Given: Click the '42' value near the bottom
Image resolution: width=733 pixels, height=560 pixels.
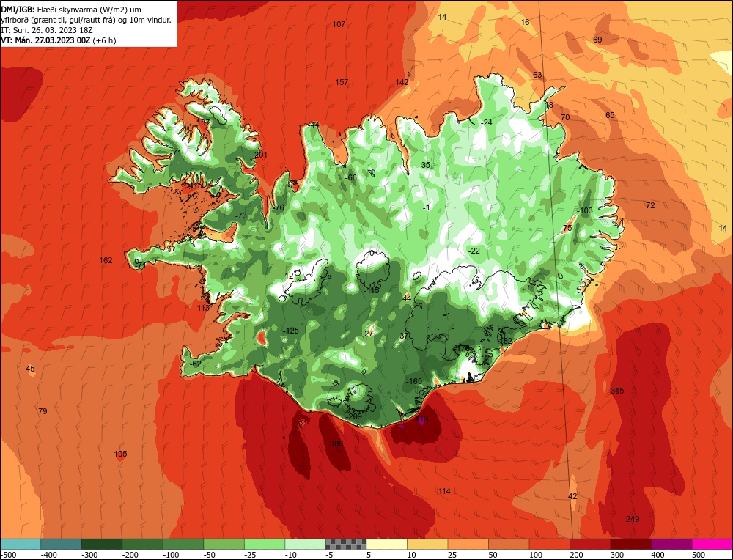Looking at the screenshot, I should (x=572, y=496).
